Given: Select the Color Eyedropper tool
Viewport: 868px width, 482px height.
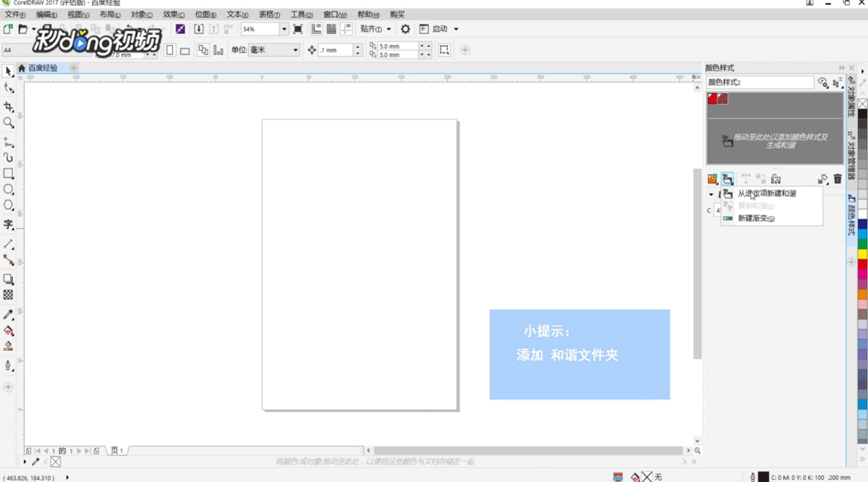Looking at the screenshot, I should click(x=9, y=313).
